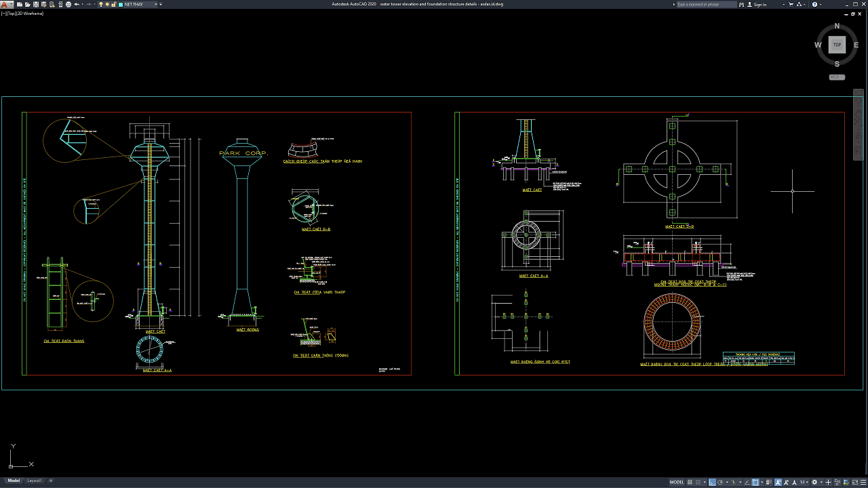868x488 pixels.
Task: Toggle the layer on/off lightbulb icon
Action: click(x=101, y=4)
